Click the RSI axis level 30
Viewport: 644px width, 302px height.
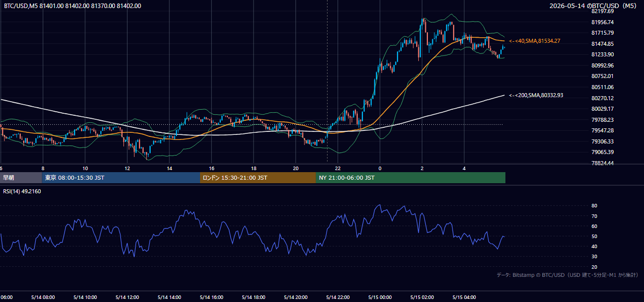(594, 257)
